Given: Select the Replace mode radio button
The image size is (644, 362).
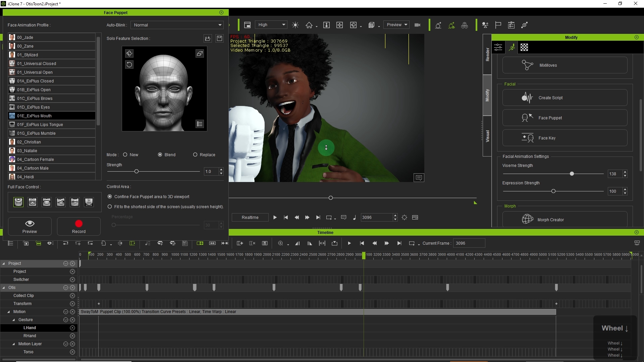Looking at the screenshot, I should [195, 155].
